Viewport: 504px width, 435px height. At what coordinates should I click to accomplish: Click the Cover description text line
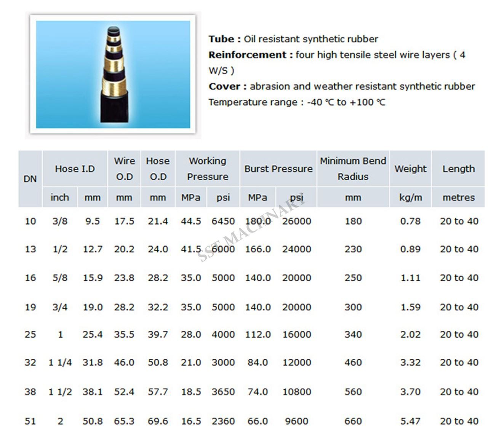tap(341, 86)
